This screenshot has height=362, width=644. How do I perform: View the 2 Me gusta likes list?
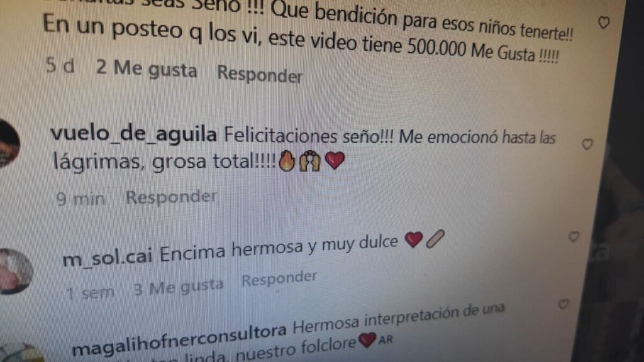click(x=147, y=69)
